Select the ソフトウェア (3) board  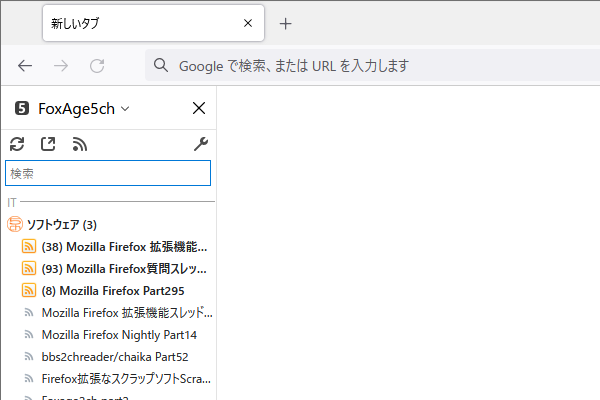tap(61, 225)
